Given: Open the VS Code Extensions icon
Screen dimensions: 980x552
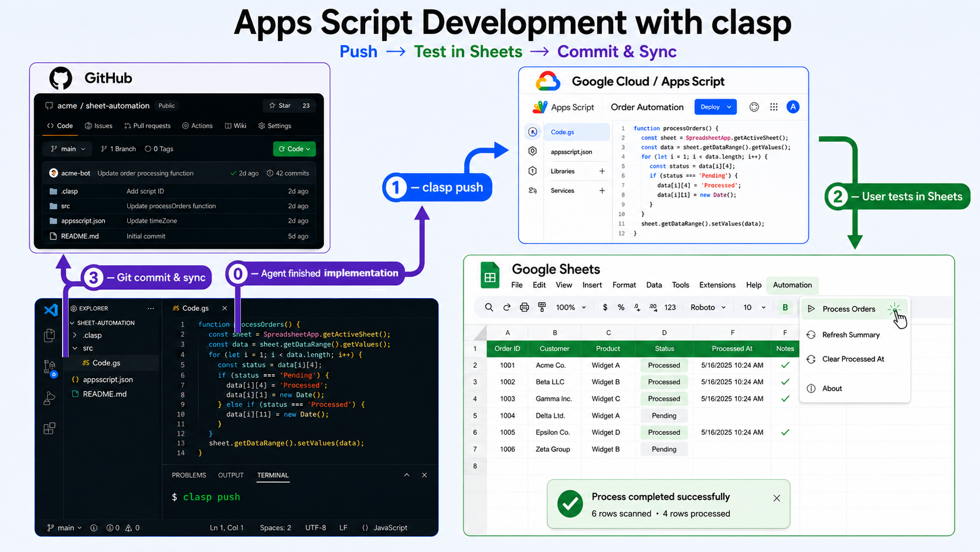Looking at the screenshot, I should point(50,428).
